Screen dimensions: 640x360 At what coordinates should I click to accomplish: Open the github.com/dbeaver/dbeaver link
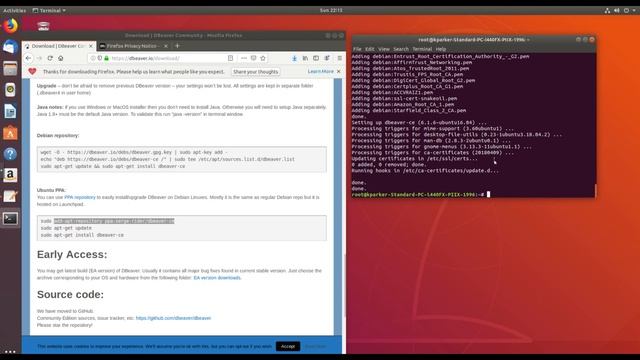pos(173,318)
